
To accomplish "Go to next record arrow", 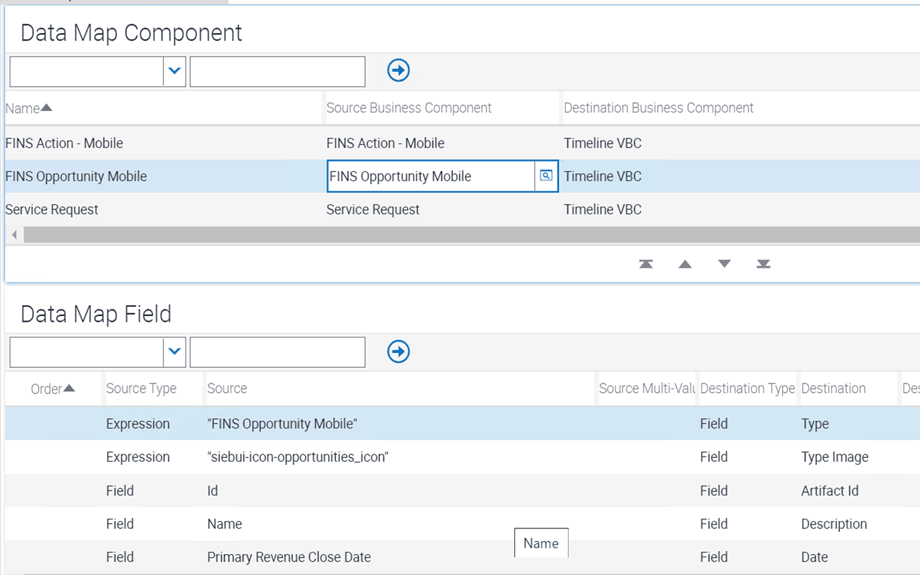I will pyautogui.click(x=724, y=264).
